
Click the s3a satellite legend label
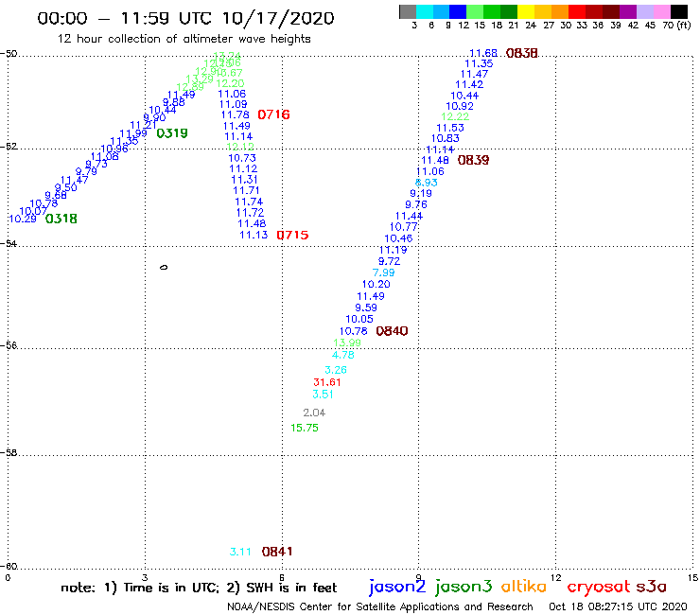[x=652, y=587]
